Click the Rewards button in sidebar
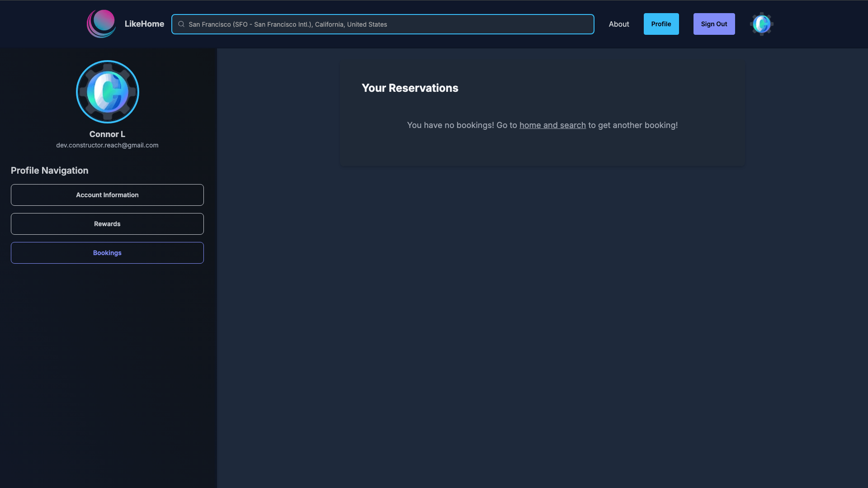 pos(107,223)
